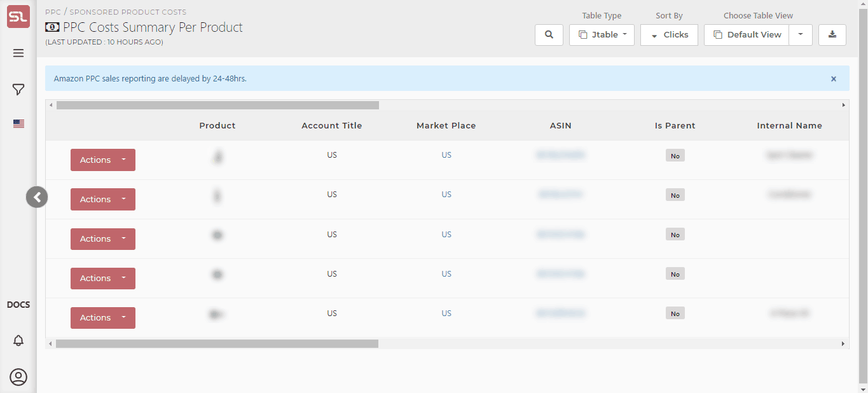Click the US marketplace link in third row

point(446,235)
